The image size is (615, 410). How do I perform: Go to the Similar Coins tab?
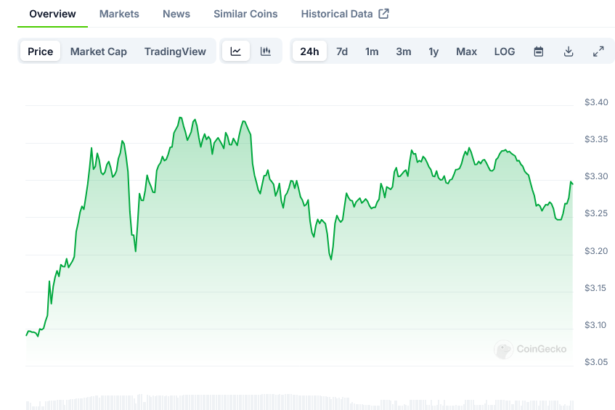tap(245, 14)
